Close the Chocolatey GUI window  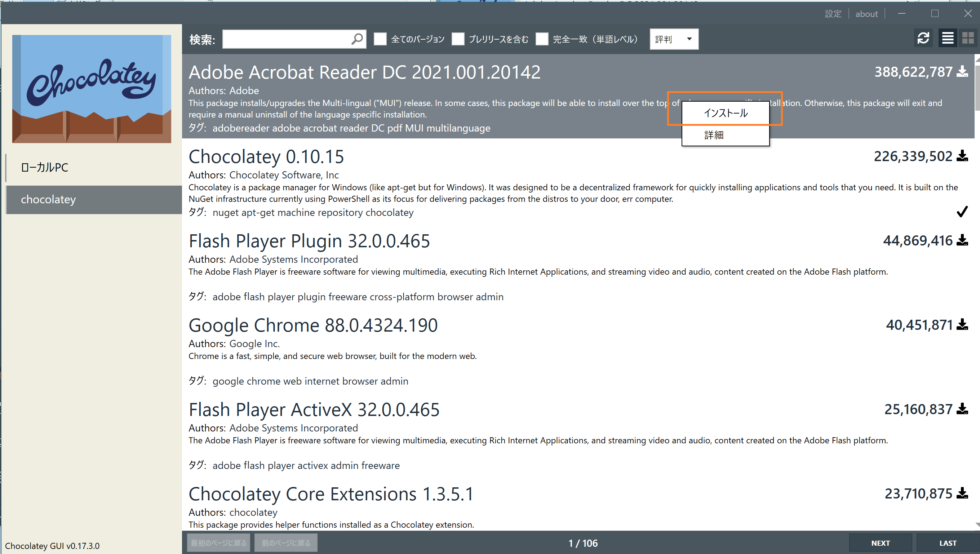[x=968, y=14]
